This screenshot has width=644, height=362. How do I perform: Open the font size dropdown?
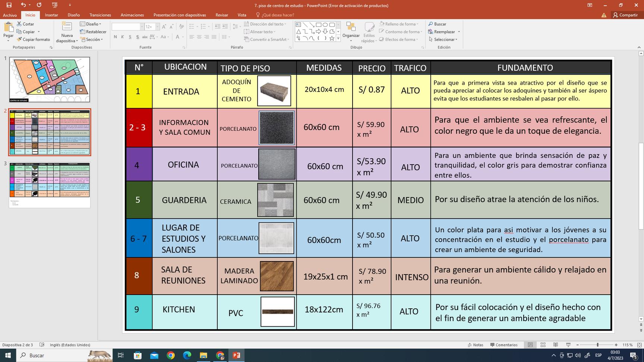[x=157, y=26]
